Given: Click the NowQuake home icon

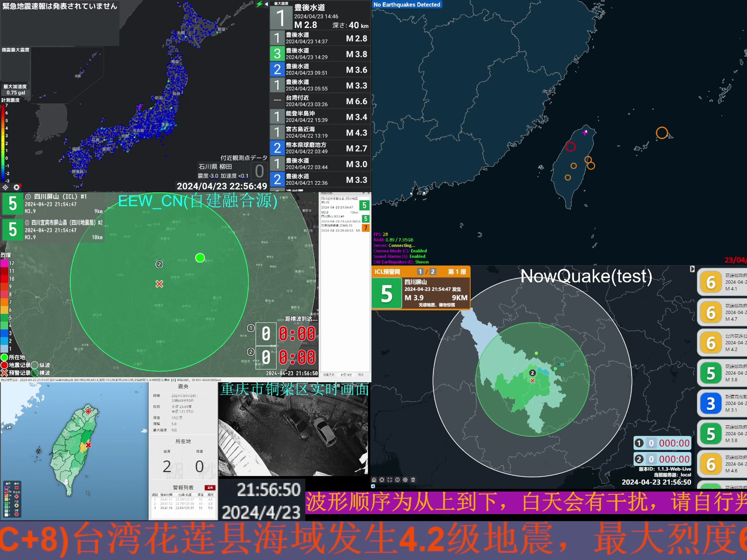Looking at the screenshot, I should coord(374,480).
